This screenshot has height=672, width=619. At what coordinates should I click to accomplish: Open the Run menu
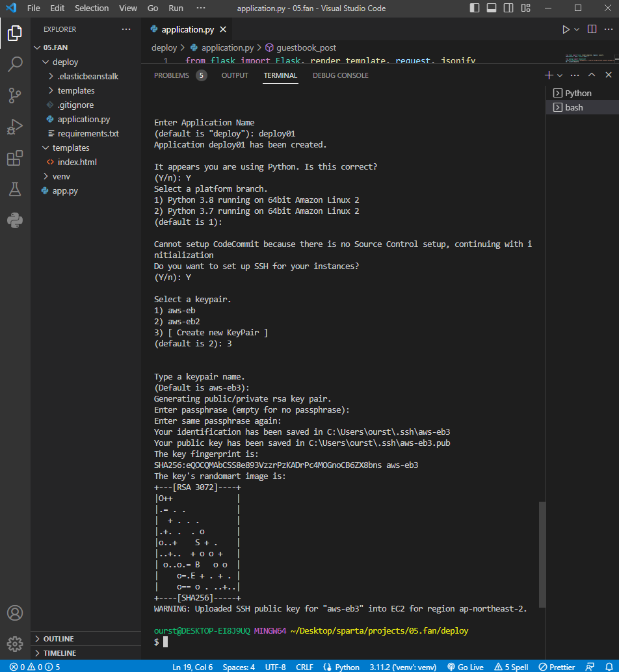(176, 8)
